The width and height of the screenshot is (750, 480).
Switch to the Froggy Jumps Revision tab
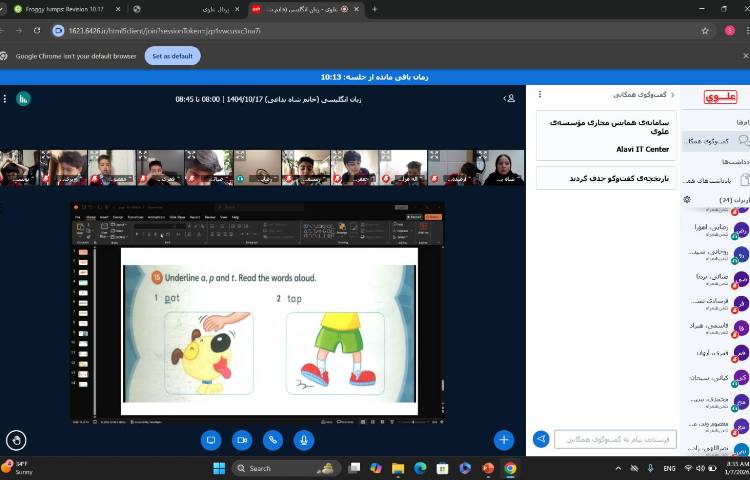click(x=60, y=9)
